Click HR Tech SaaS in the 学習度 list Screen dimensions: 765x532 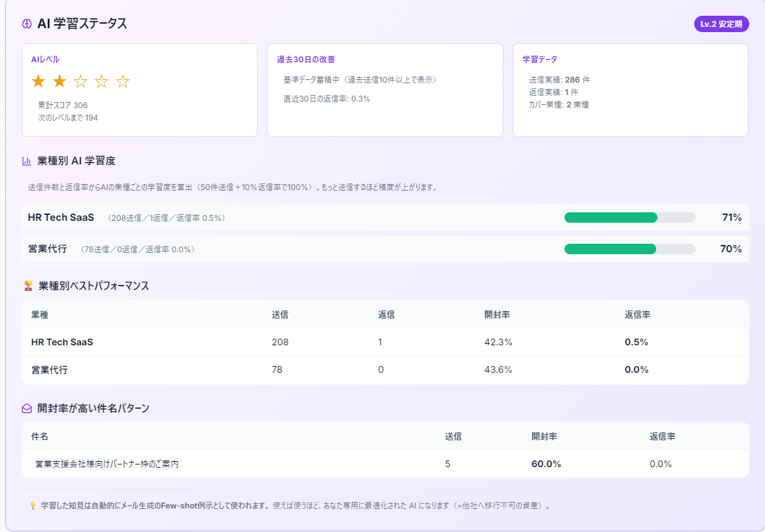click(61, 218)
